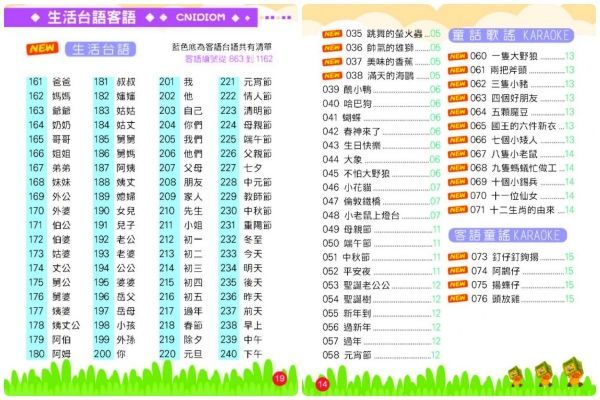Image resolution: width=600 pixels, height=400 pixels.
Task: Select entry 240 下午
Action: [x=241, y=354]
